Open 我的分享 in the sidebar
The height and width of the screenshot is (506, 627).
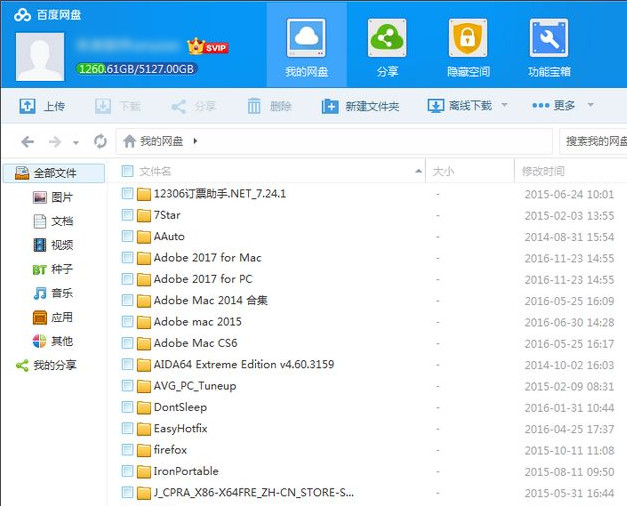(46, 365)
